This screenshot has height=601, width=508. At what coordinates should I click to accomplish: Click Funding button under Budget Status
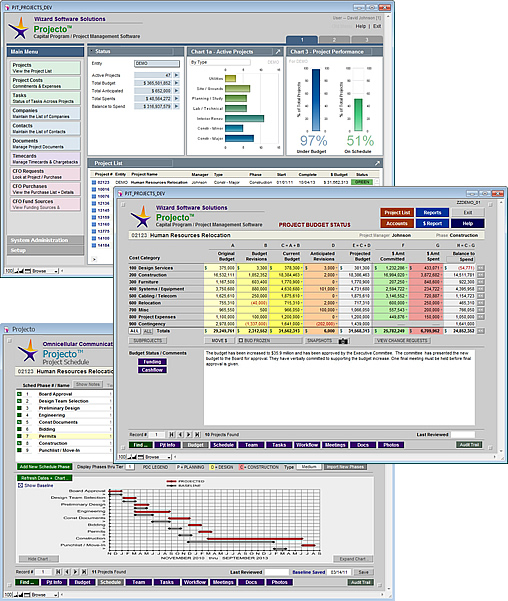point(152,362)
